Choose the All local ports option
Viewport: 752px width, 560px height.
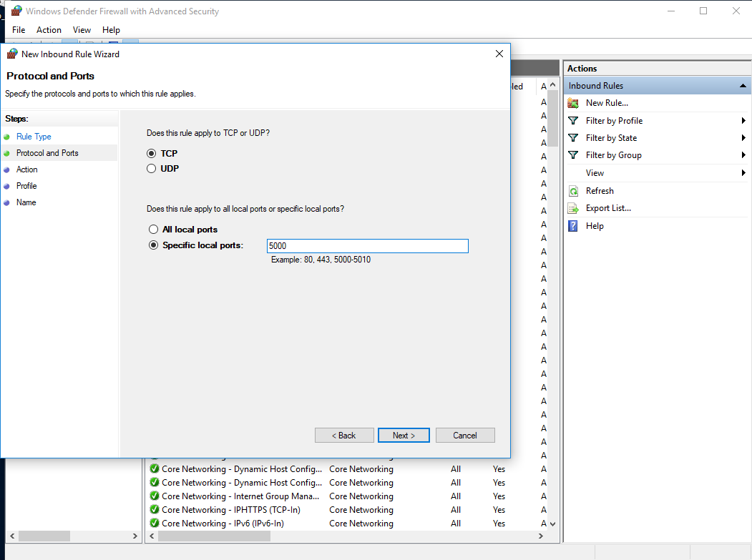click(x=153, y=230)
